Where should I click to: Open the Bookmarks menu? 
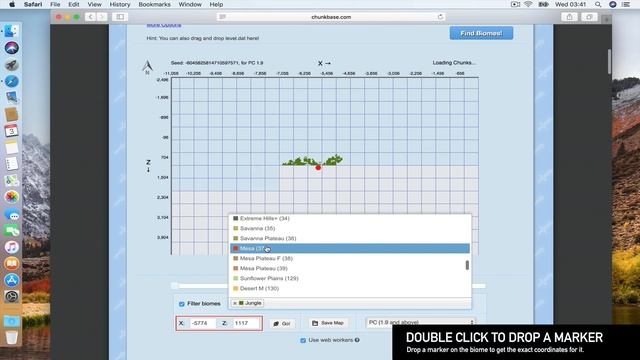tap(154, 4)
